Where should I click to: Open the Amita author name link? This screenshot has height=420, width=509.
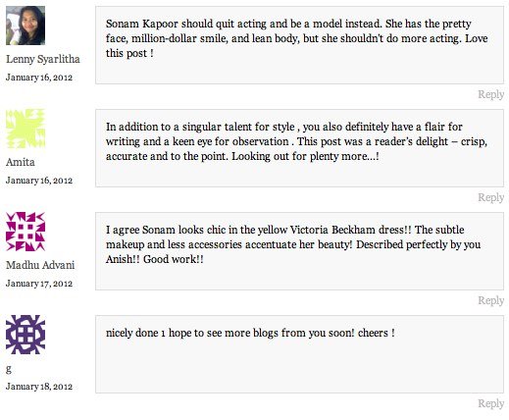[x=21, y=162]
